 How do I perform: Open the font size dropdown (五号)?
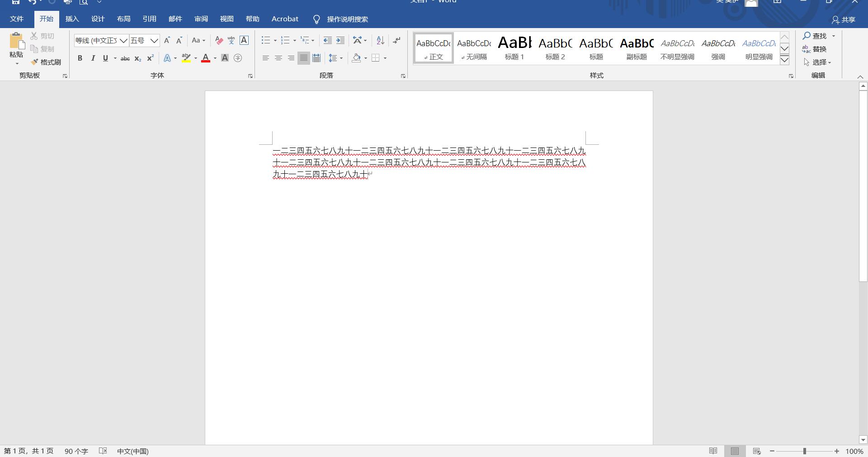(x=154, y=41)
